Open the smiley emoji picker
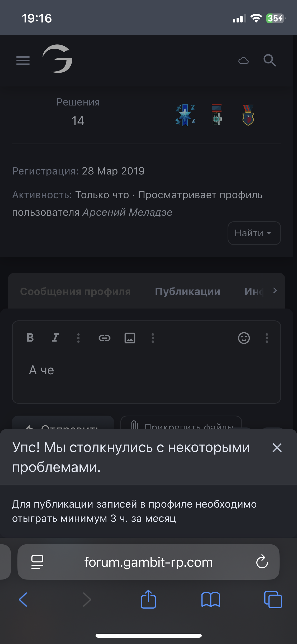The image size is (297, 644). coord(244,338)
